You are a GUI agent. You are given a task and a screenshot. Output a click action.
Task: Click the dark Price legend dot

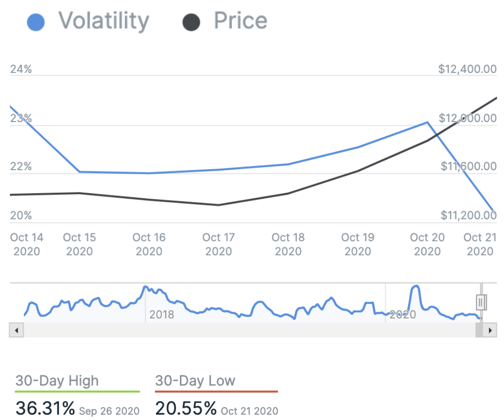191,22
